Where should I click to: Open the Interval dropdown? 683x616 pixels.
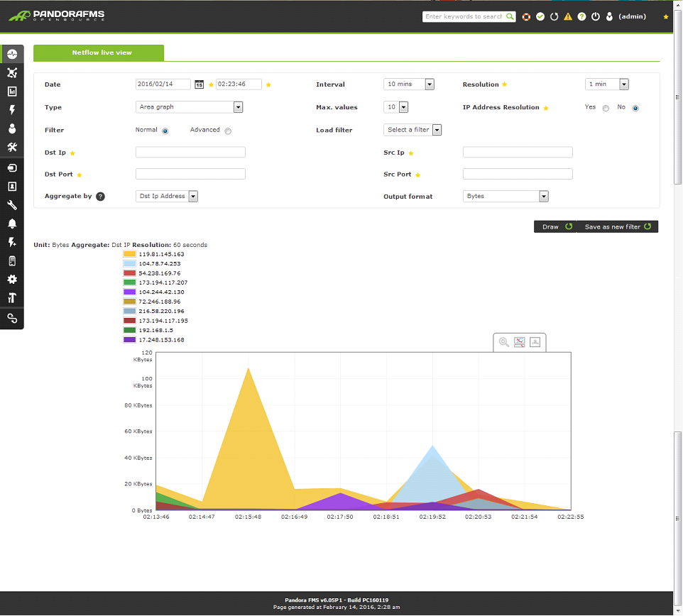[x=408, y=84]
